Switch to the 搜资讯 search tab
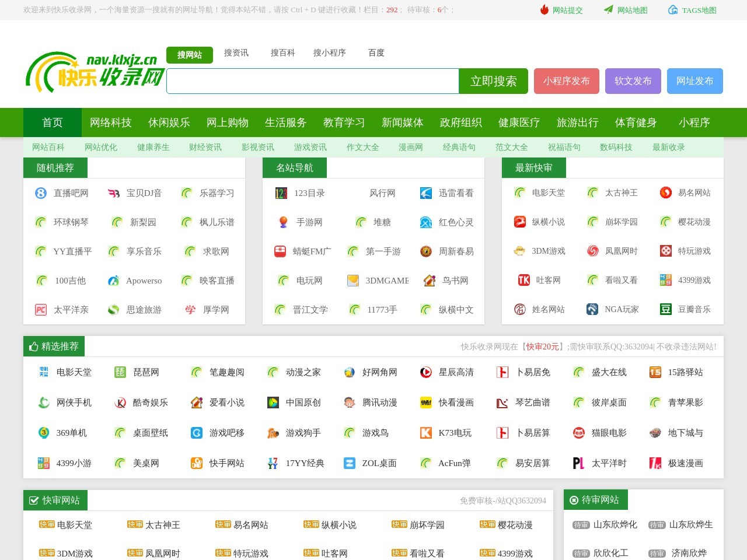Image resolution: width=747 pixels, height=560 pixels. 236,52
